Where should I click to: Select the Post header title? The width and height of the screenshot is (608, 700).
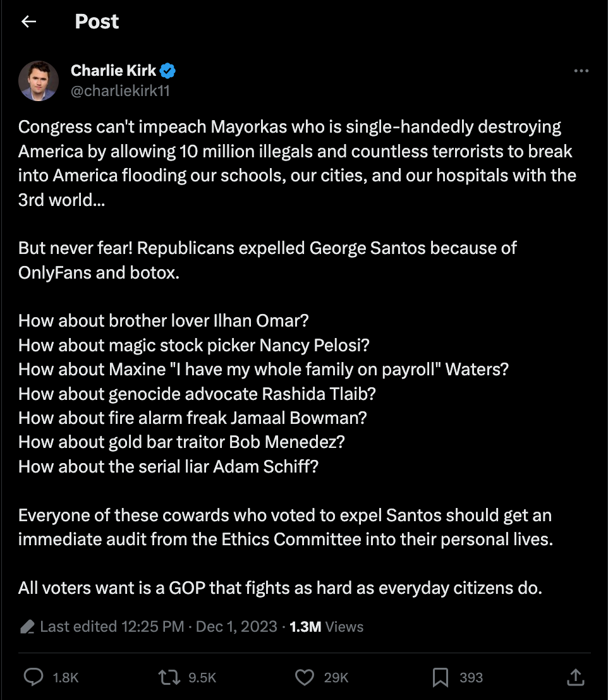97,22
